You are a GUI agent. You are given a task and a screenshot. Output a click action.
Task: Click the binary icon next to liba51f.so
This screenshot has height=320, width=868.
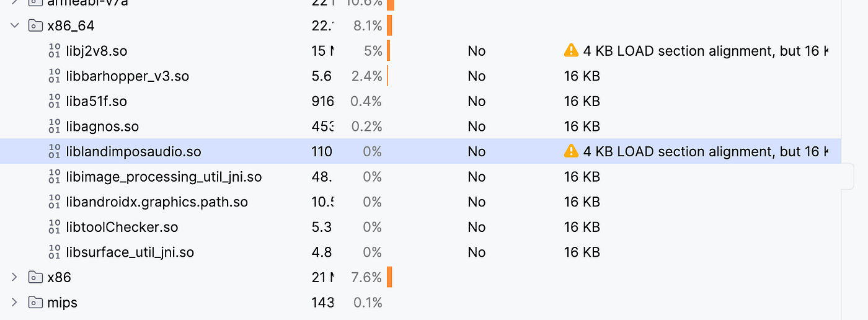point(54,101)
